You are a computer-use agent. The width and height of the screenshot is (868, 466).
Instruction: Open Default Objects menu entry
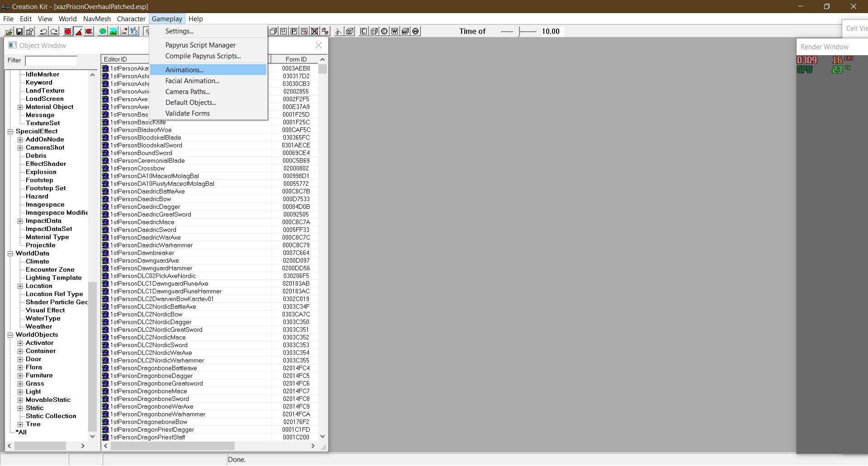click(208, 103)
